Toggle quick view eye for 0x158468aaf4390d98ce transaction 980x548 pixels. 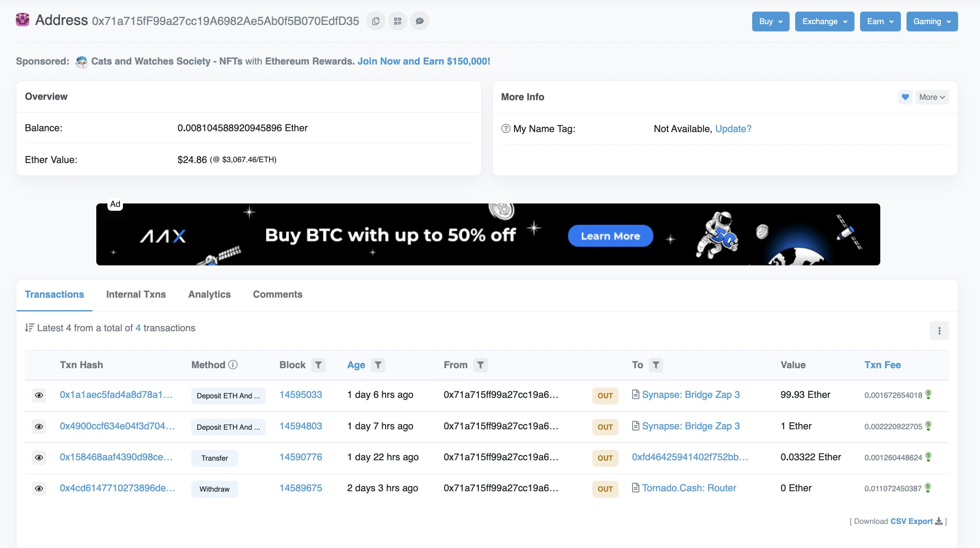tap(39, 458)
